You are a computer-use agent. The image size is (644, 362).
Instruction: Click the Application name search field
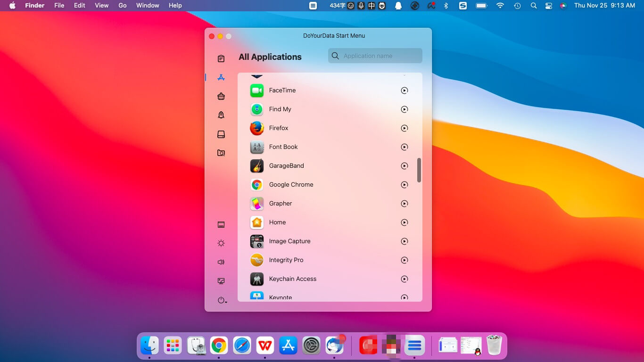click(x=375, y=56)
